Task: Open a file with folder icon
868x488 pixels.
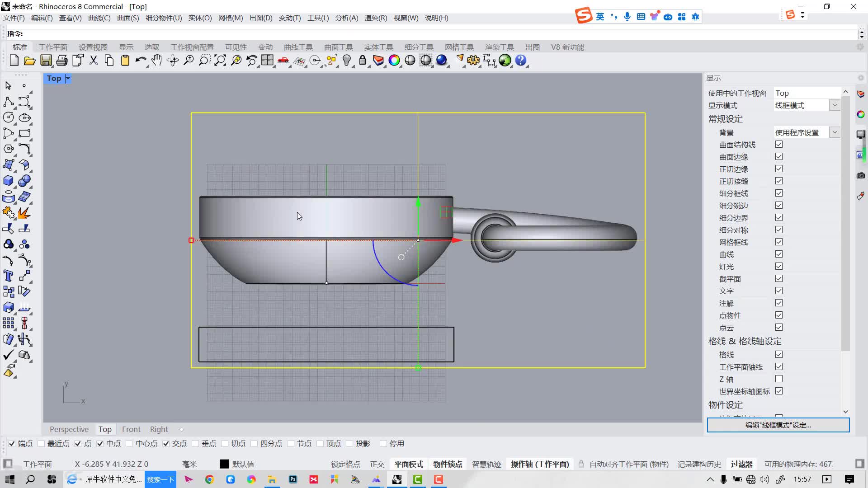Action: pyautogui.click(x=30, y=61)
